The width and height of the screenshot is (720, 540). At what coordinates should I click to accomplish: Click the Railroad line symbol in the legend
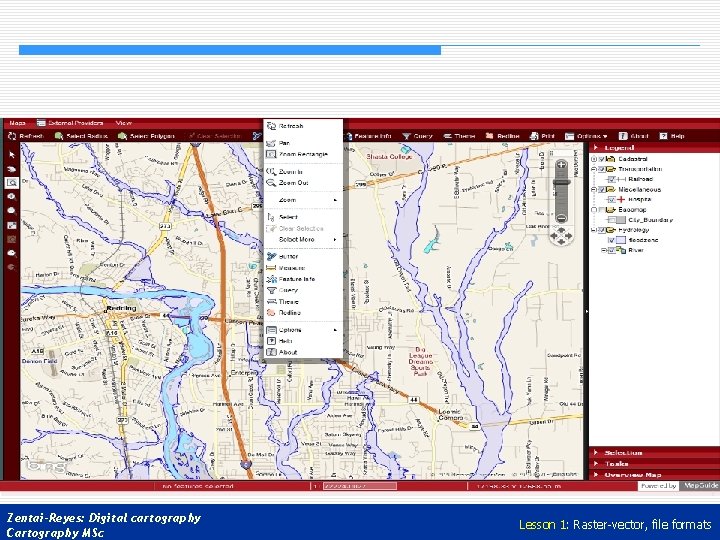(x=621, y=179)
